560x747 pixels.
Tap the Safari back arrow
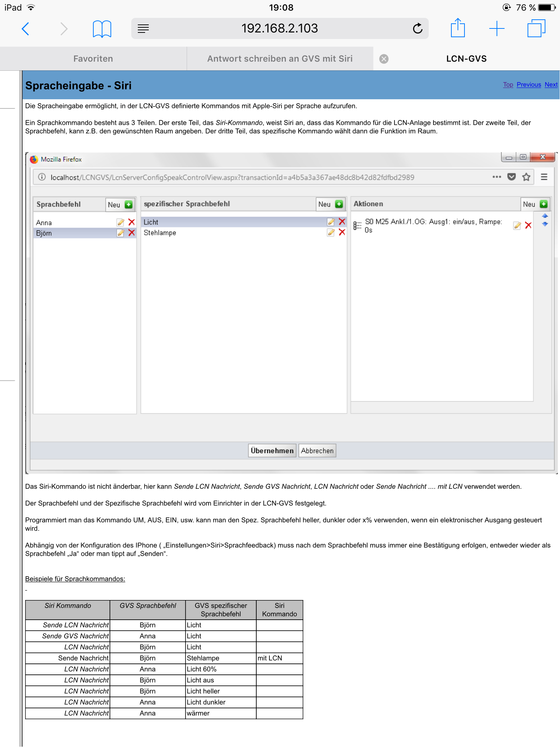point(25,28)
